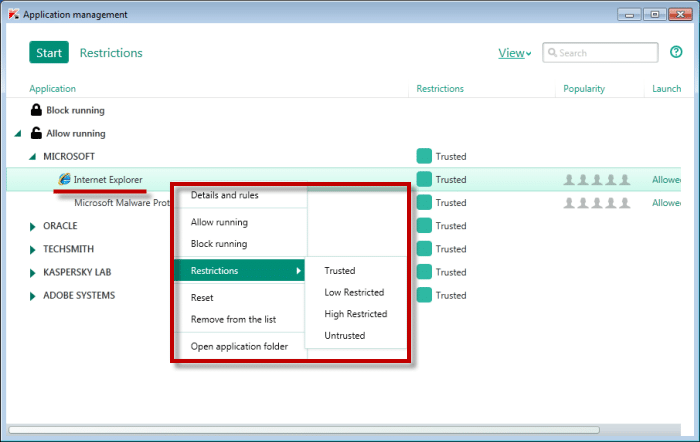The height and width of the screenshot is (442, 700).
Task: Select Block running in context menu
Action: [x=219, y=244]
